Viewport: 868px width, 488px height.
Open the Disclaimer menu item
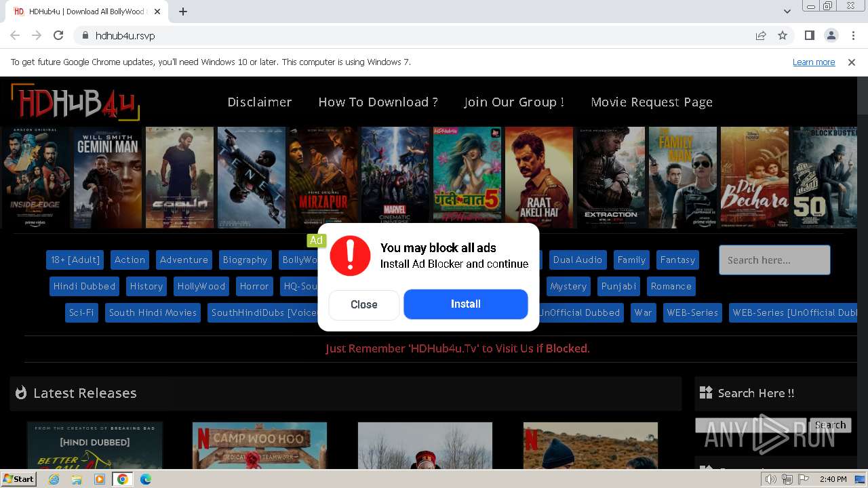(x=260, y=102)
